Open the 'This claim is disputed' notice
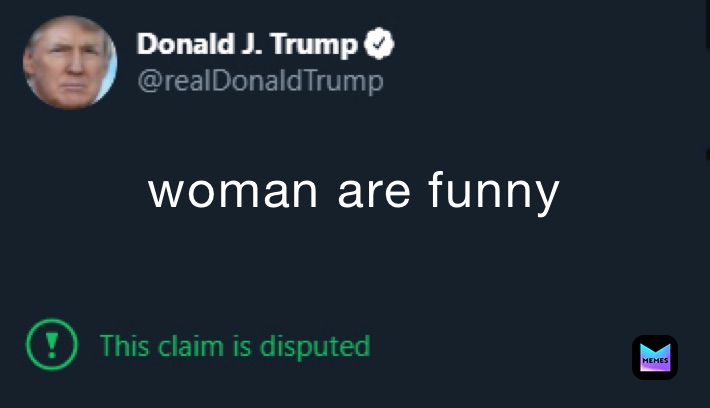Screen dimensions: 710x408 coord(234,346)
